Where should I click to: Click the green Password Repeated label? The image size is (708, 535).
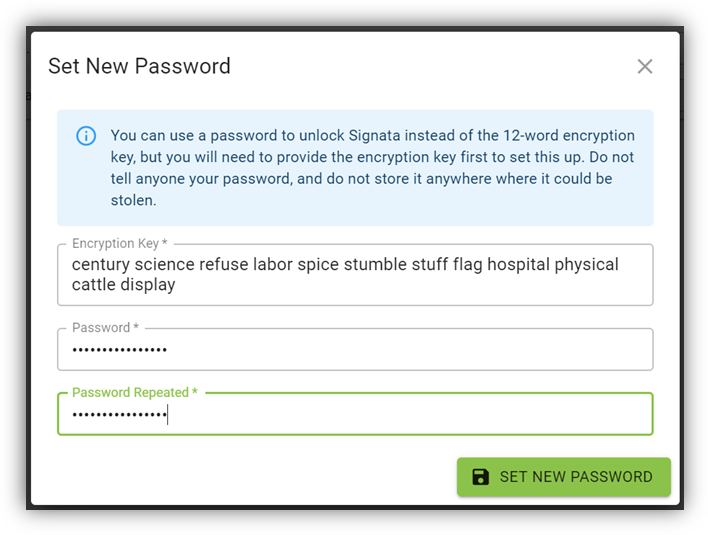coord(134,393)
